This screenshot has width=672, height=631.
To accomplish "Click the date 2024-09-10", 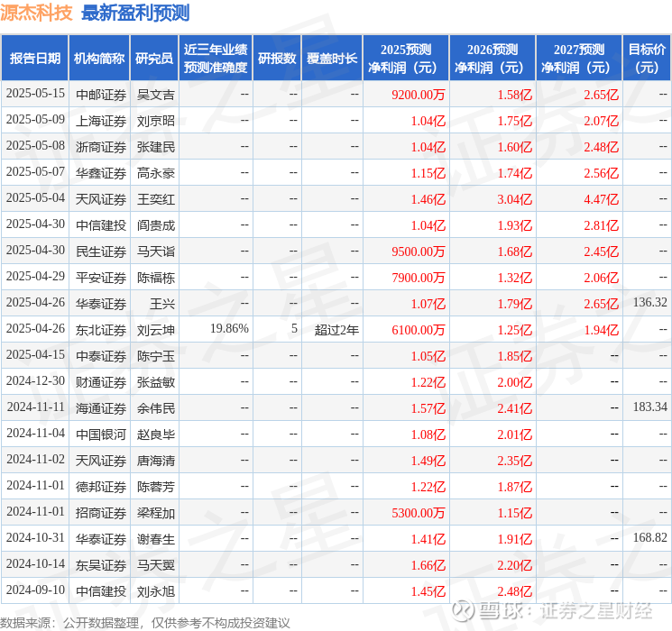I will tap(35, 590).
